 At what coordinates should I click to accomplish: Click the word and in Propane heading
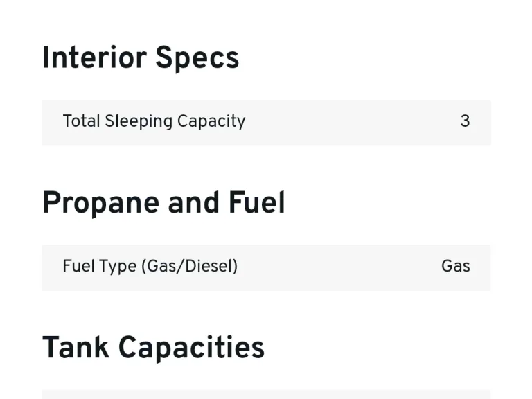194,202
